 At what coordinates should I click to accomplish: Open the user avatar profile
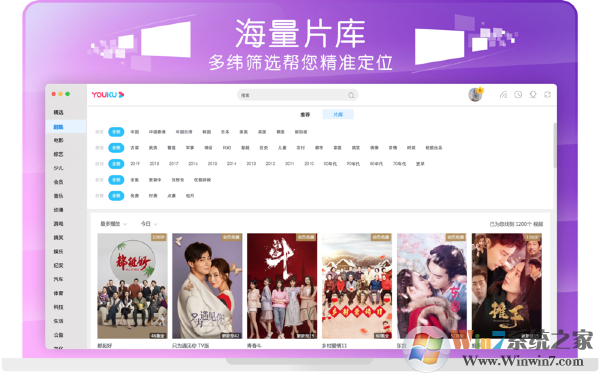[475, 95]
